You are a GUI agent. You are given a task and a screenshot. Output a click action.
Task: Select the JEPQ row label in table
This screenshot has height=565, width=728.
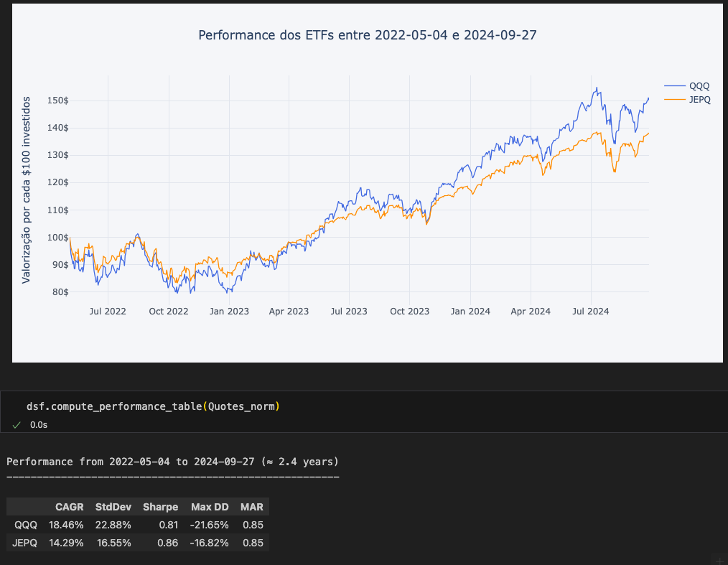(24, 543)
